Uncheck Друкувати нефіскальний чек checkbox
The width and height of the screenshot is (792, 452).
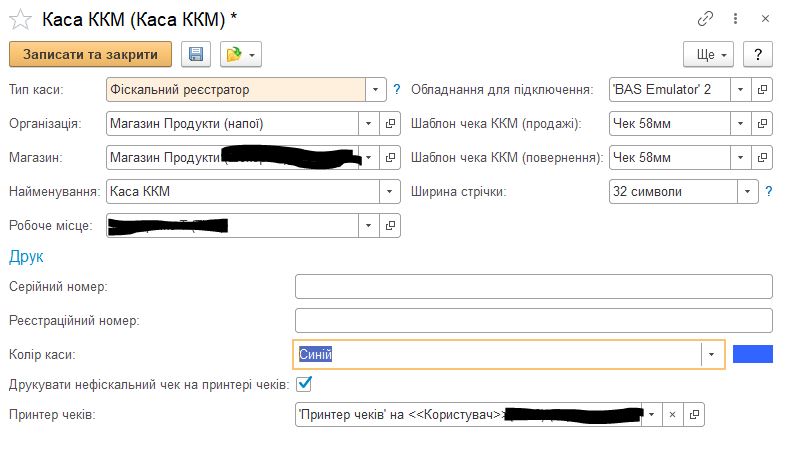pos(305,383)
